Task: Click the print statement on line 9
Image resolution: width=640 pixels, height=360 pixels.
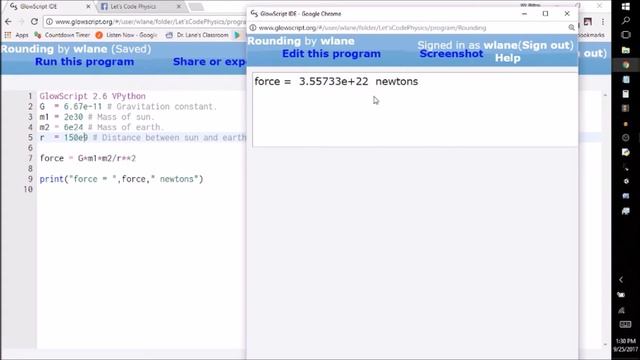Action: point(121,179)
